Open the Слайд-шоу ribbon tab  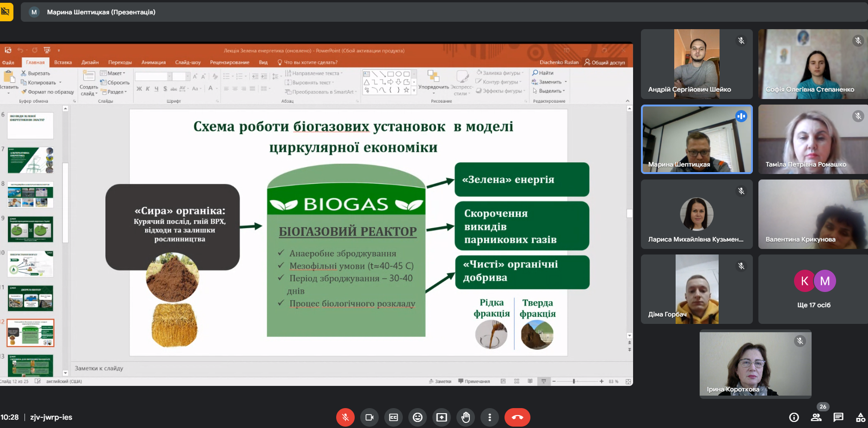tap(188, 62)
